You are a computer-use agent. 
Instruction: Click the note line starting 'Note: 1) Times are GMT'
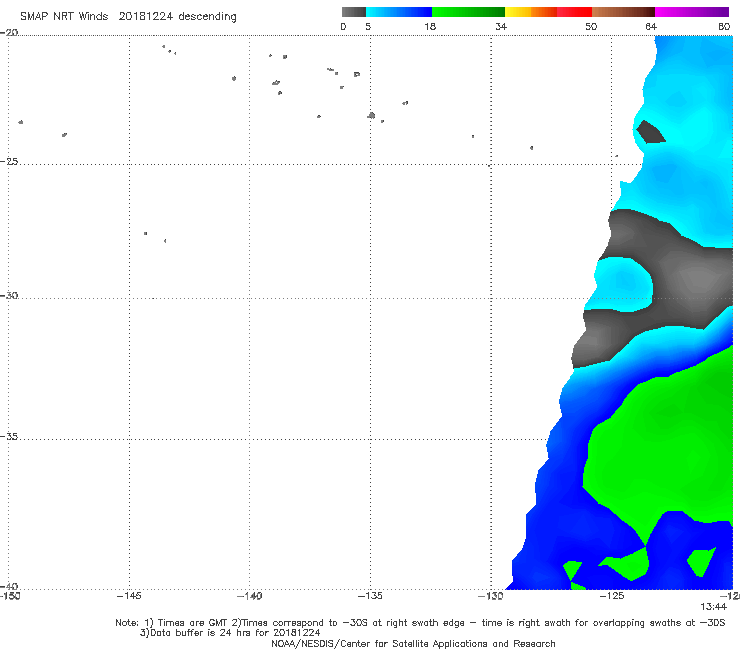point(420,623)
